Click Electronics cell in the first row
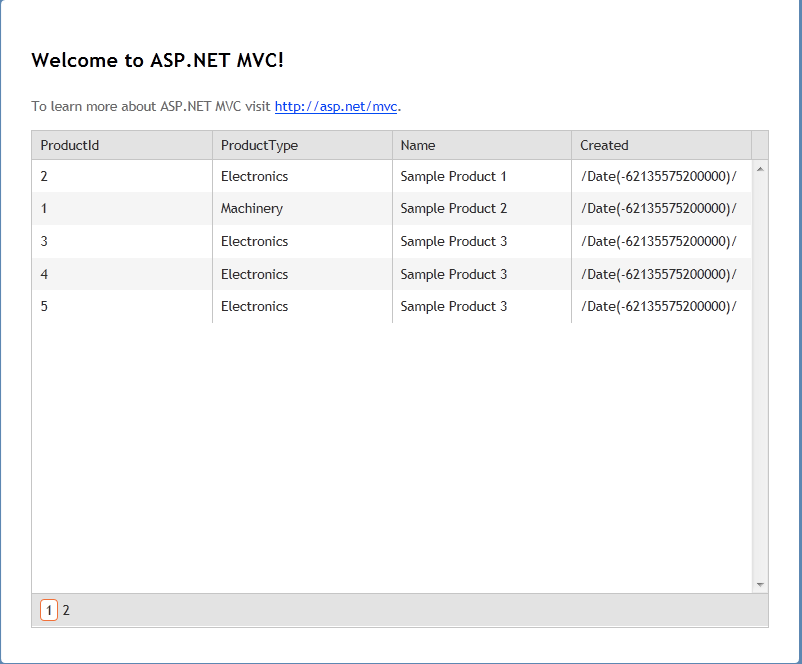Viewport: 802px width, 664px height. [254, 176]
